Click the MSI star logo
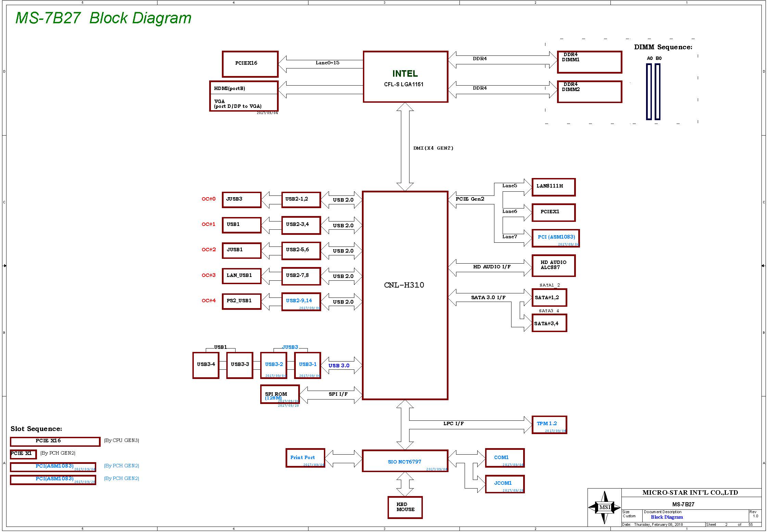 [604, 508]
